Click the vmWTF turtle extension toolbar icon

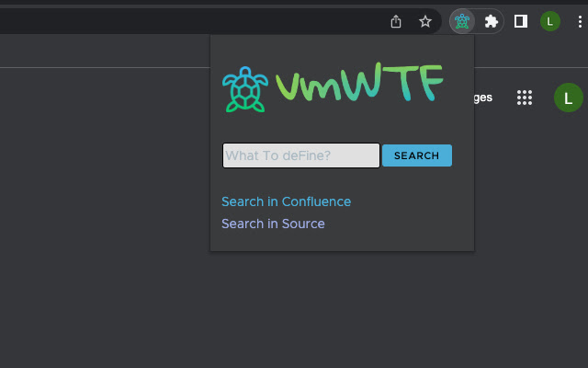[x=462, y=21]
